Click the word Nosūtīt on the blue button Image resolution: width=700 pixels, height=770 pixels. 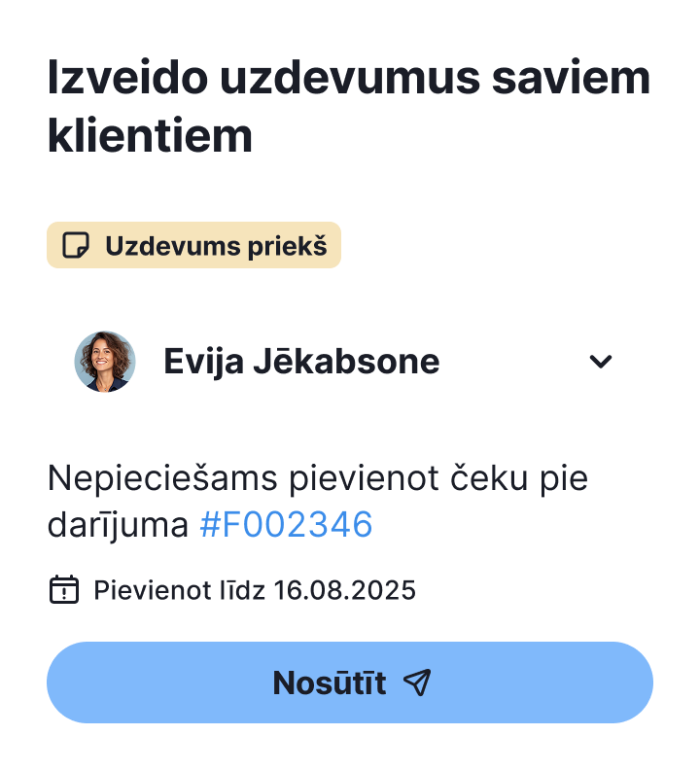[x=330, y=682]
